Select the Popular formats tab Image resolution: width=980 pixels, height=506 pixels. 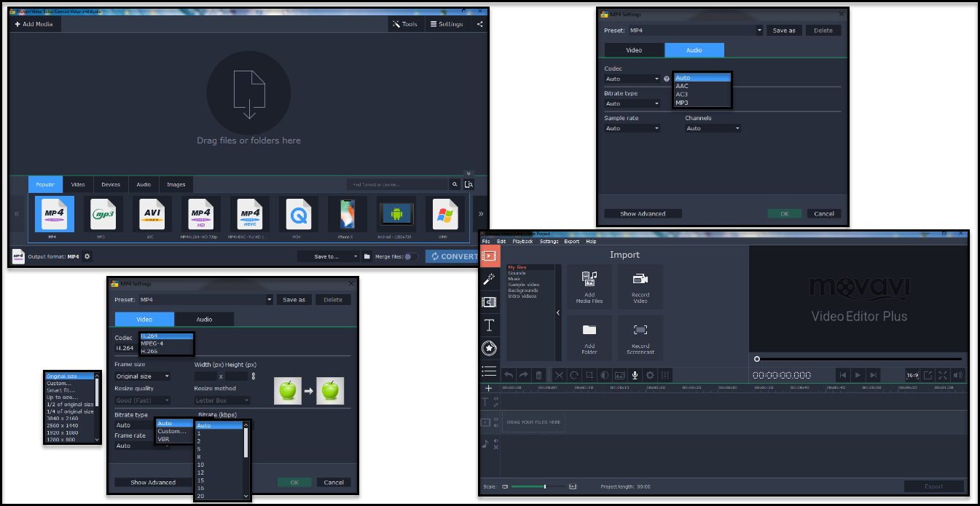pyautogui.click(x=45, y=184)
